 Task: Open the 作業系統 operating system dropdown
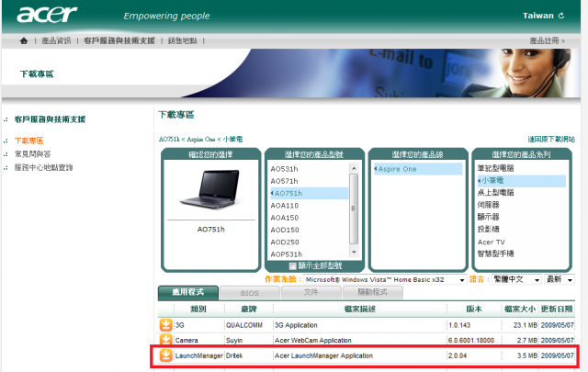point(385,280)
